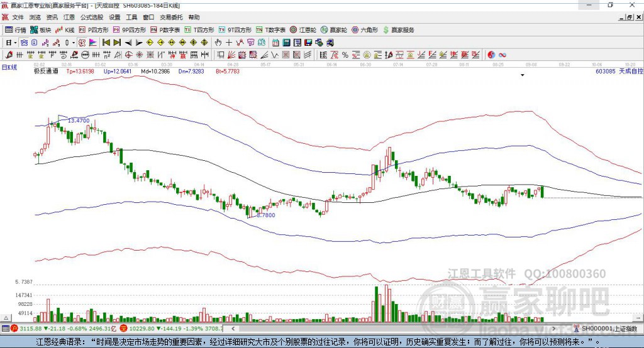Open the 9P四方形 tool
The width and height of the screenshot is (644, 348).
(130, 30)
